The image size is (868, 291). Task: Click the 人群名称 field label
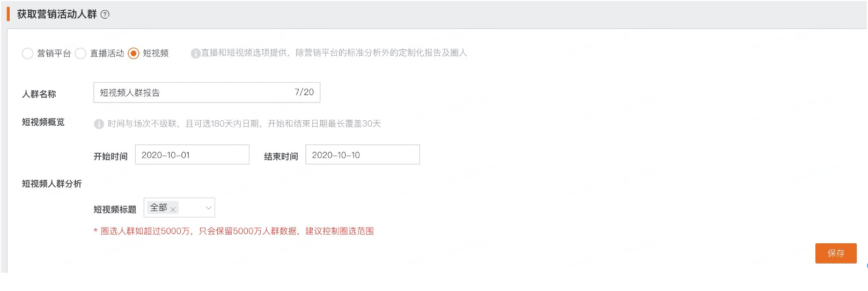click(x=39, y=94)
